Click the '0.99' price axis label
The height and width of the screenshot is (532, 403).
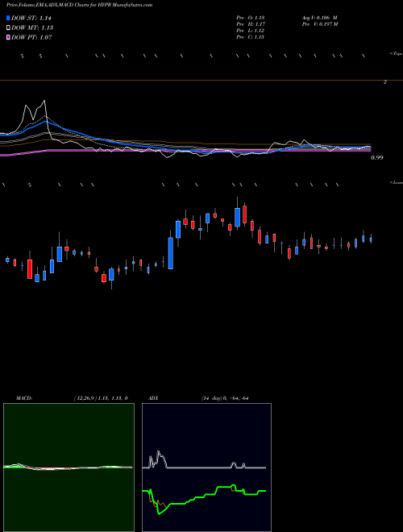(377, 157)
